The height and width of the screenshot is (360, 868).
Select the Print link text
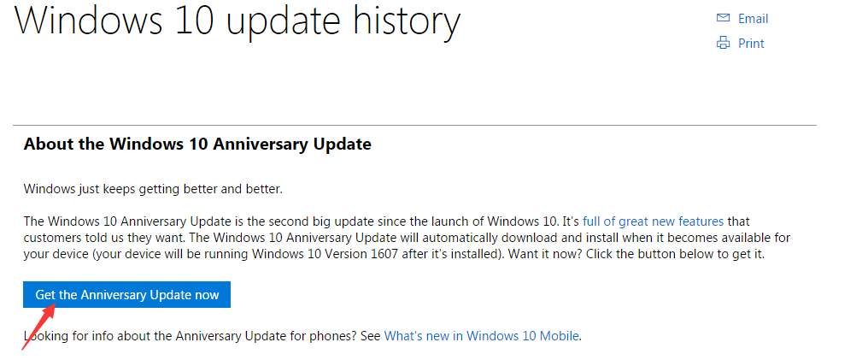point(751,44)
